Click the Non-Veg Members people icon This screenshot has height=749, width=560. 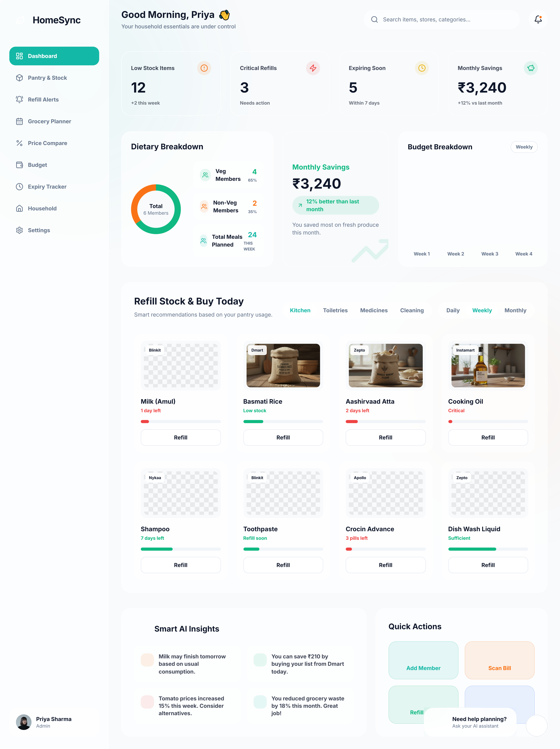tap(204, 206)
